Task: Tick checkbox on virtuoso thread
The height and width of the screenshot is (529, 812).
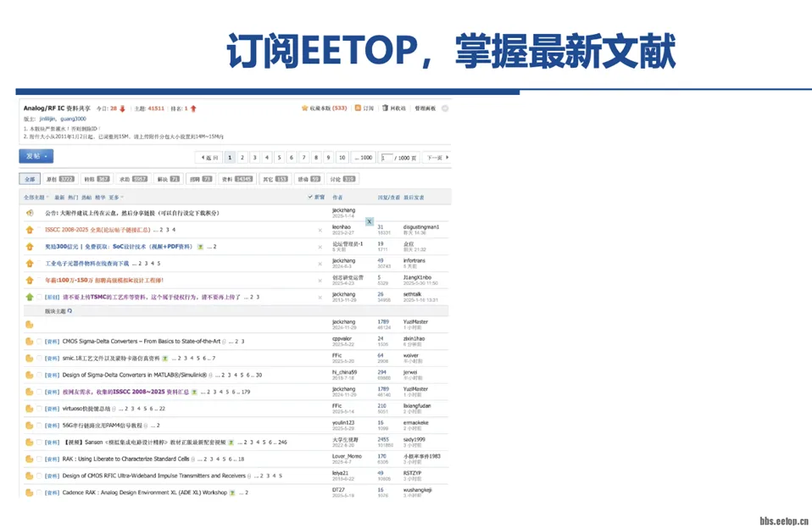Action: [39, 409]
